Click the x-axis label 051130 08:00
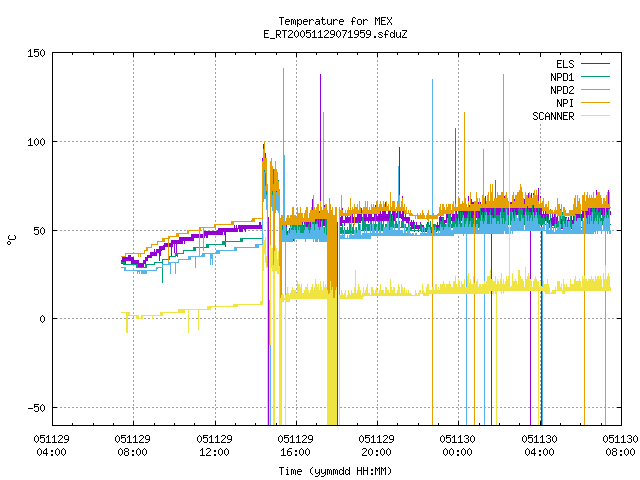This screenshot has width=640, height=480. pyautogui.click(x=620, y=446)
